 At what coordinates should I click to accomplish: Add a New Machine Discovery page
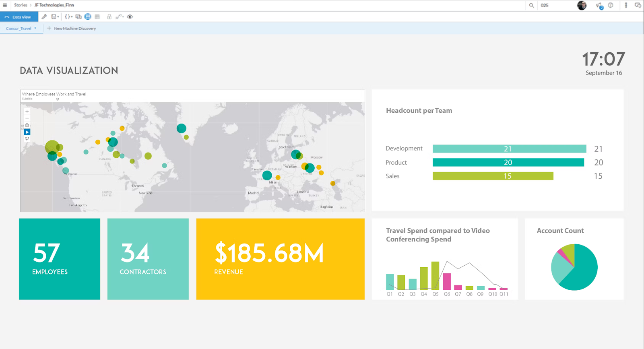[71, 29]
